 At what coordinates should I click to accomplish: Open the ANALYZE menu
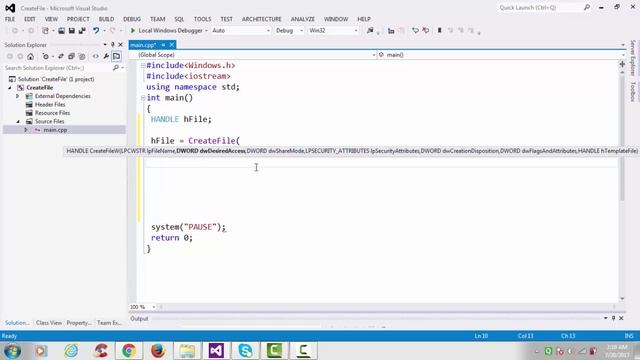pyautogui.click(x=302, y=19)
